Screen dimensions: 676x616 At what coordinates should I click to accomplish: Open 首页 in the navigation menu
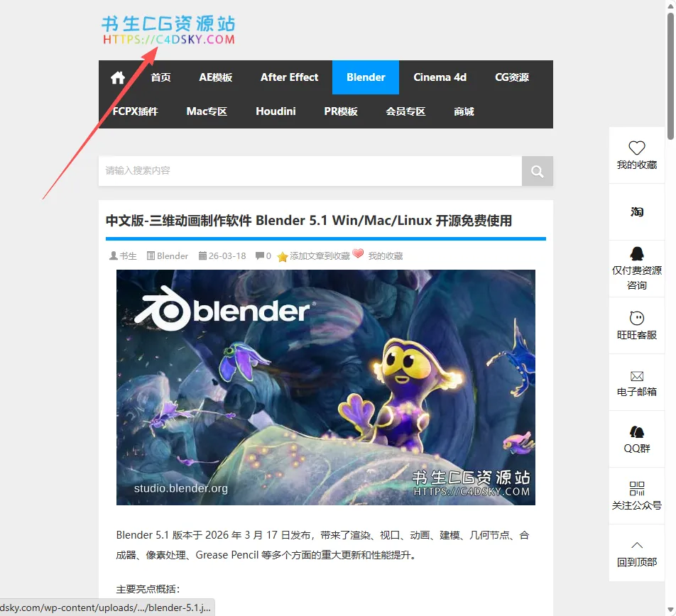pos(160,77)
